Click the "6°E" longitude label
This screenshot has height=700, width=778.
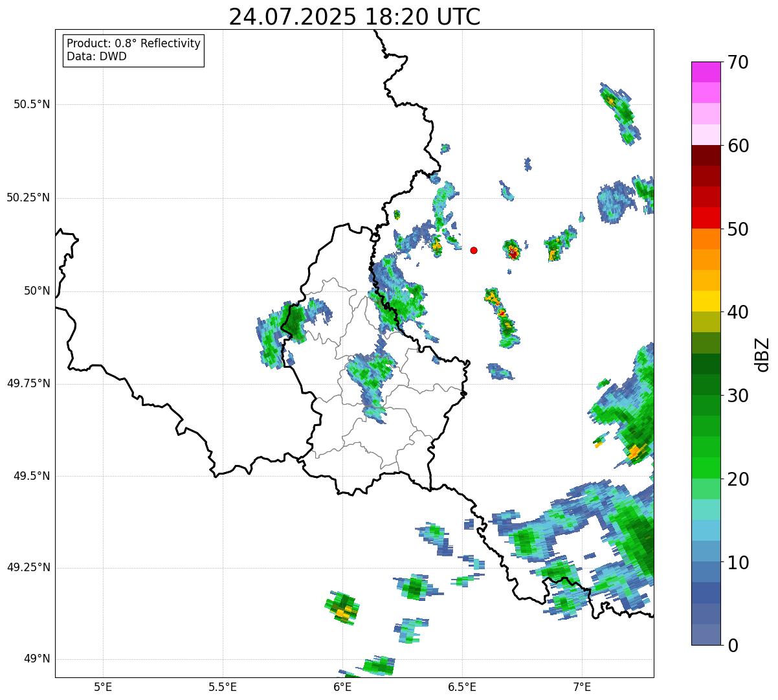pyautogui.click(x=342, y=686)
